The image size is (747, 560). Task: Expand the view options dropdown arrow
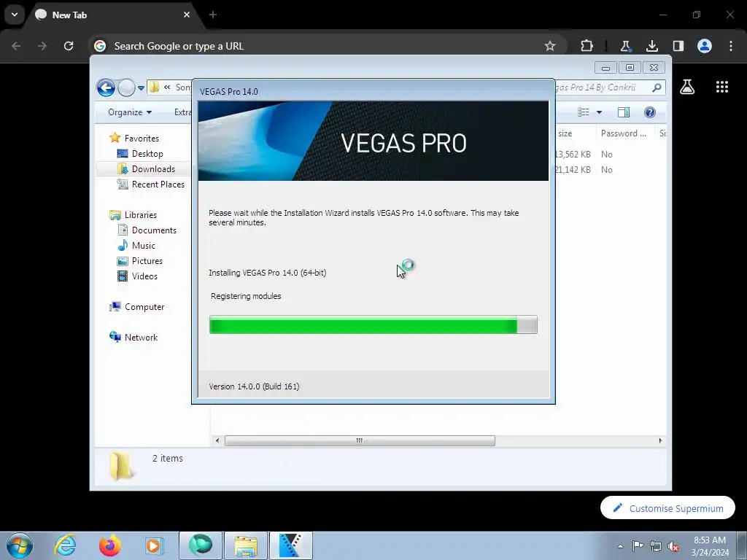click(600, 112)
